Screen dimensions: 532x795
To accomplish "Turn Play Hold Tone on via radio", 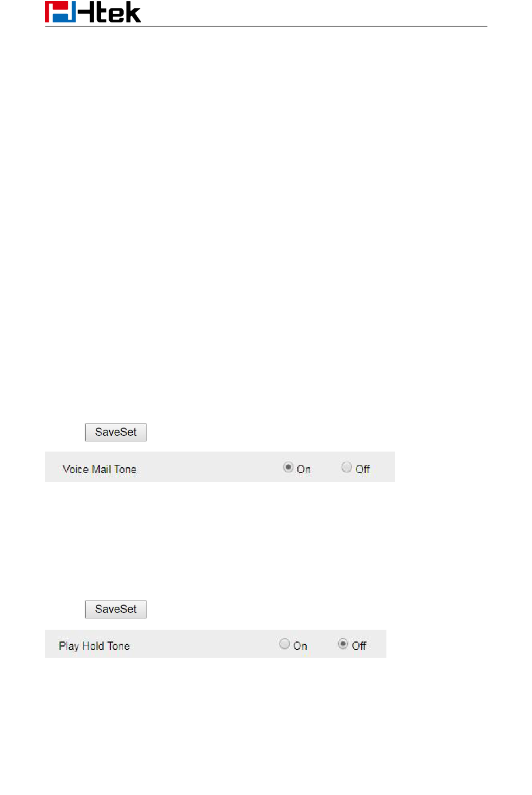I will (284, 644).
